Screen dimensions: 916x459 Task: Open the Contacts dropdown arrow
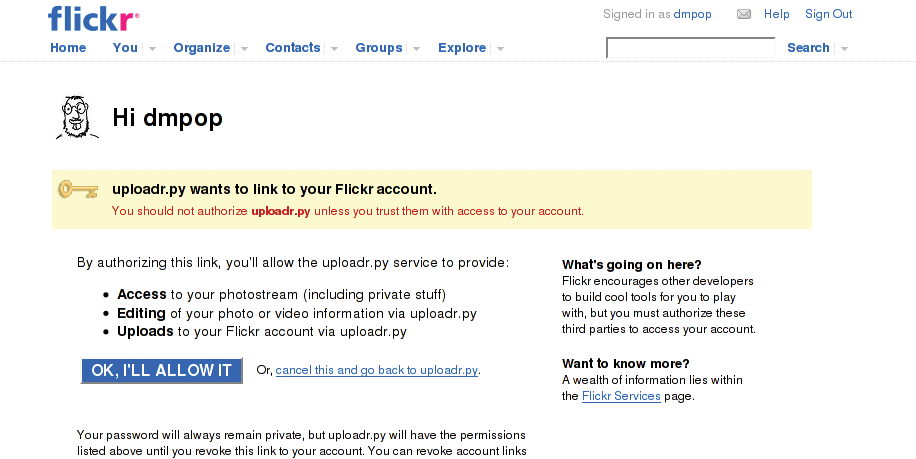334,49
